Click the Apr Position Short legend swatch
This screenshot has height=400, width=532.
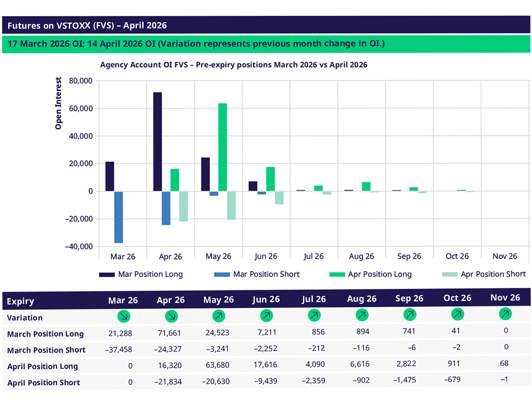click(450, 274)
